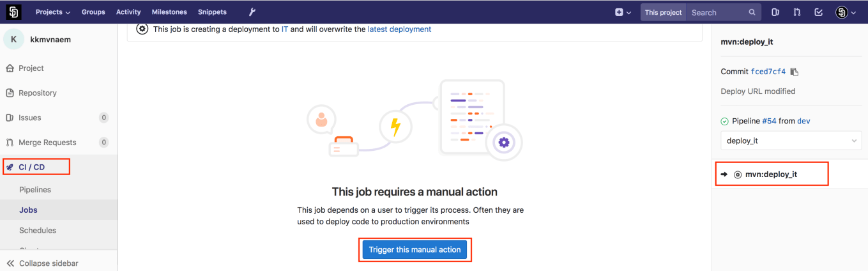868x271 pixels.
Task: Open the kkmvnaem project avatar
Action: pos(14,39)
